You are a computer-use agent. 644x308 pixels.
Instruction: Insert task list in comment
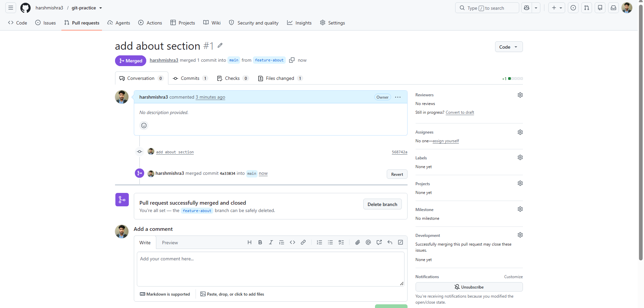coord(341,242)
